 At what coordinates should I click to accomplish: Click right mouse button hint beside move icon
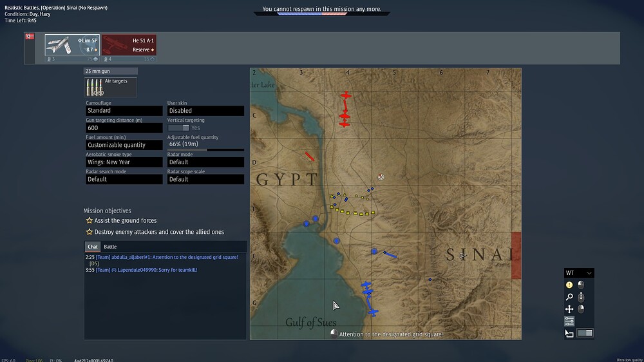tap(581, 309)
